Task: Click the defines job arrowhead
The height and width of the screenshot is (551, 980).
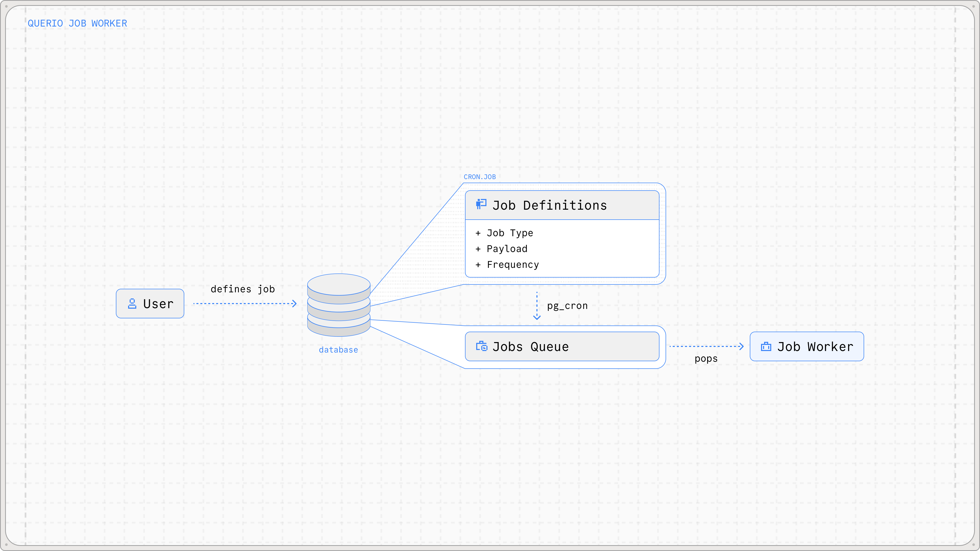Action: pos(294,304)
